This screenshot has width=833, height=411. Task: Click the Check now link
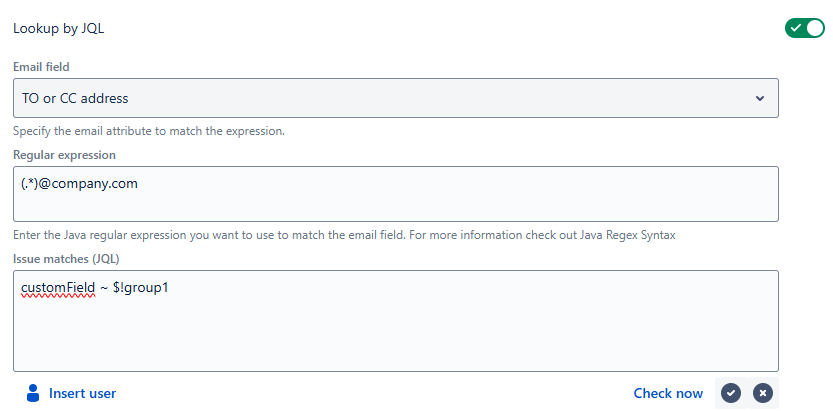668,393
